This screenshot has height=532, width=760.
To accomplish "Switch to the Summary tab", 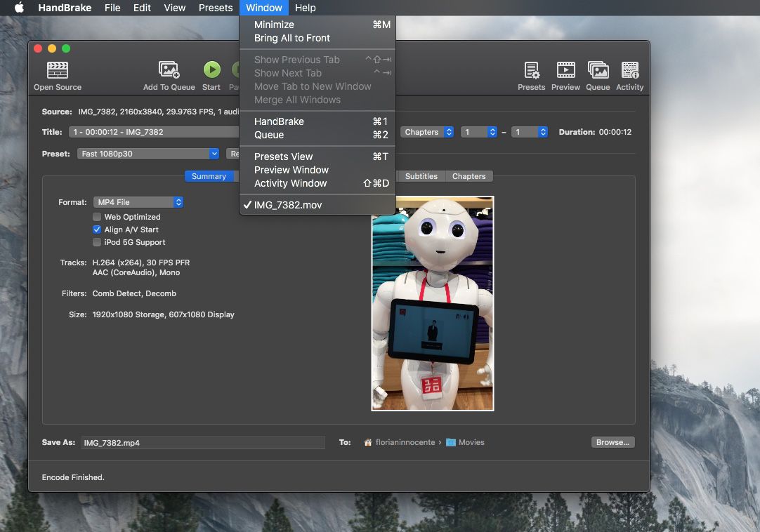I will 209,176.
